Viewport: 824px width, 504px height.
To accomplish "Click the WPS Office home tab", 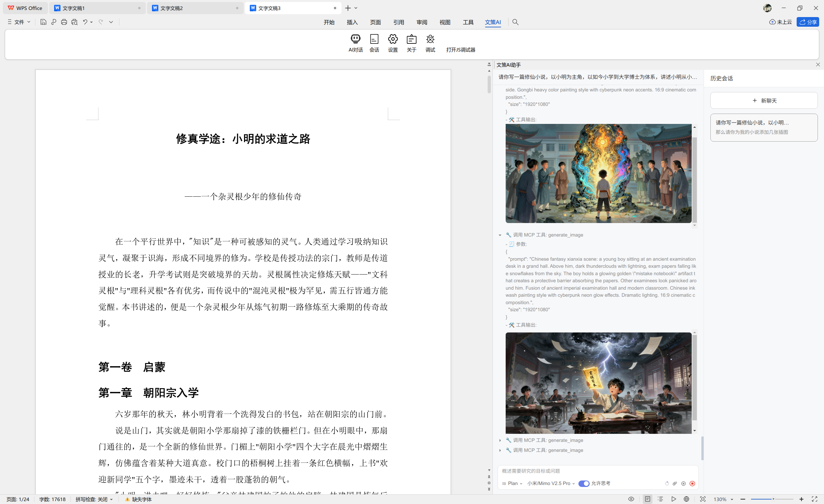I will 25,8.
